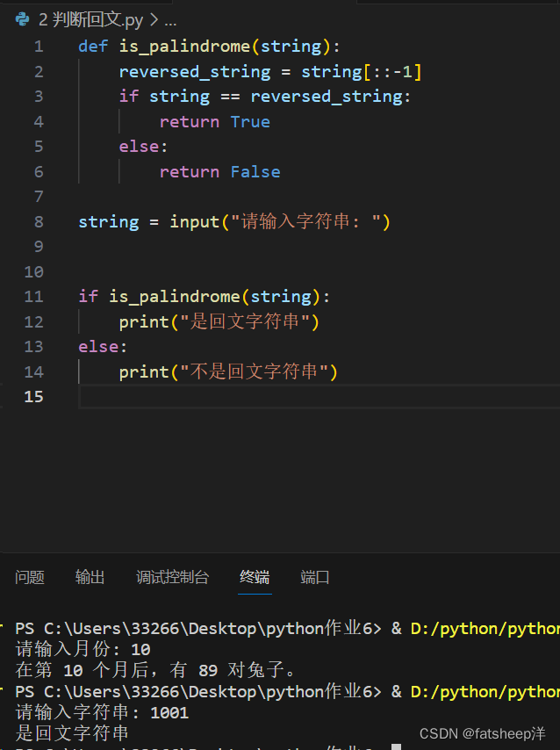Click the slice "[::-1]" on line 2
This screenshot has width=560, height=750.
tap(392, 72)
